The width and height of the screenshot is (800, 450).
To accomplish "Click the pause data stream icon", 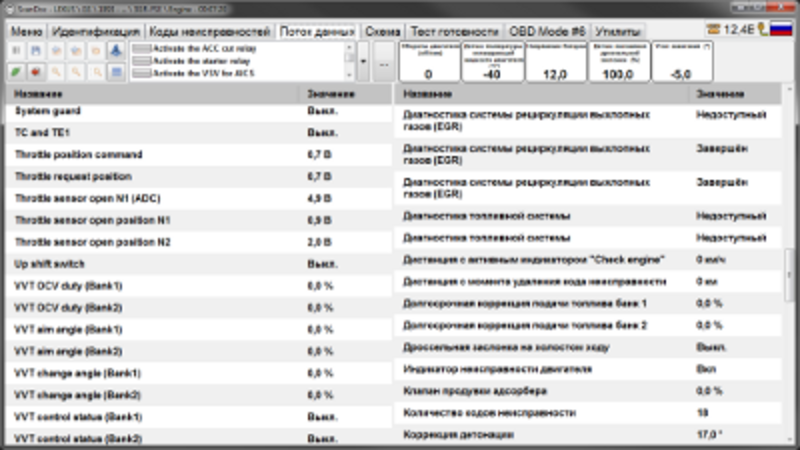I will click(x=17, y=48).
